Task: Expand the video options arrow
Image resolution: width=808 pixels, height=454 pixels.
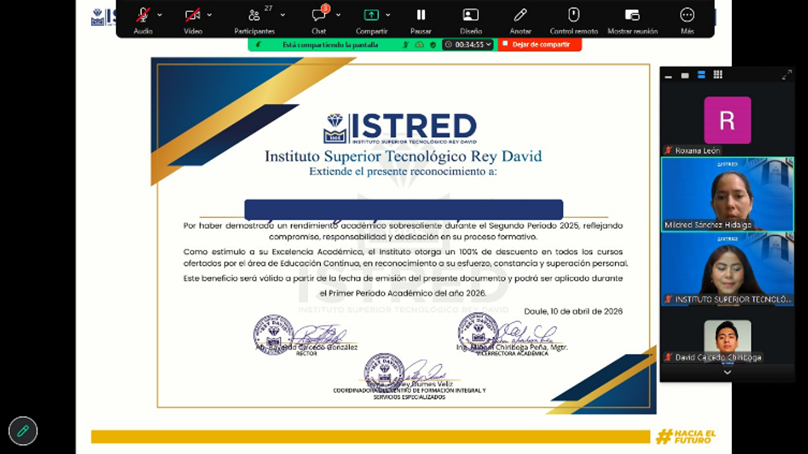Action: 212,15
